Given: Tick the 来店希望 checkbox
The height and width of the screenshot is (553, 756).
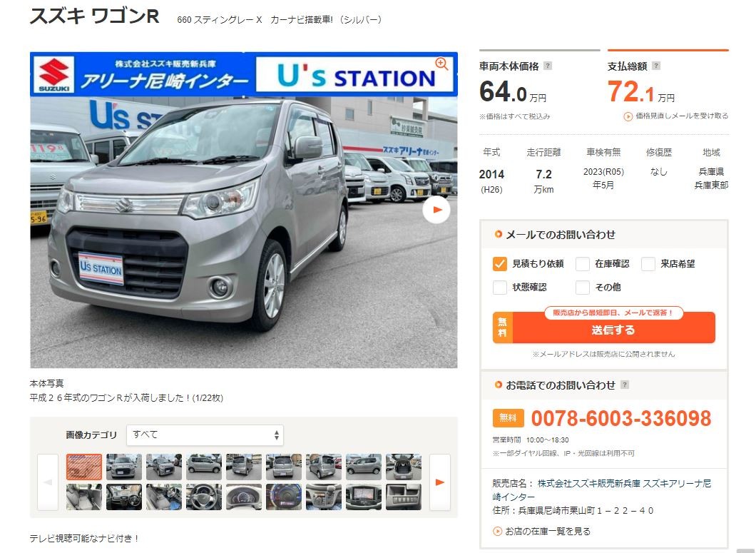Looking at the screenshot, I should tap(648, 264).
